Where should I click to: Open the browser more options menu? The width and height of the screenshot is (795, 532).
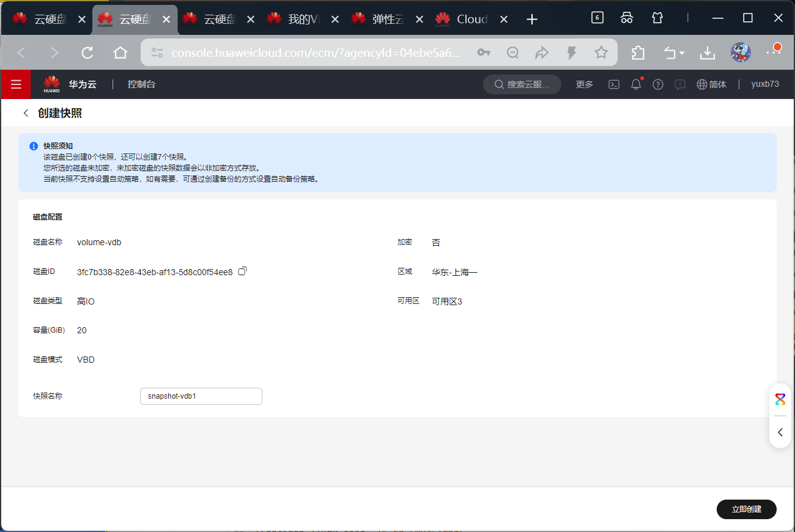(774, 51)
